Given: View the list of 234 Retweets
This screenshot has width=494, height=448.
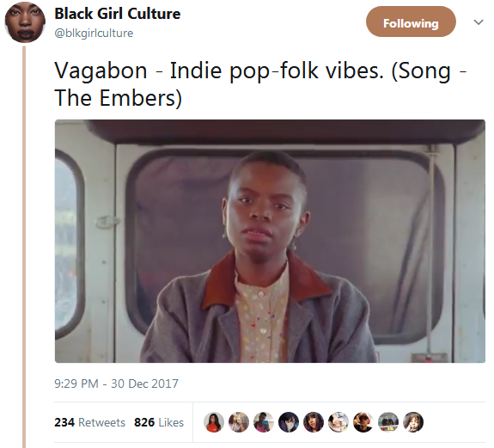Looking at the screenshot, I should coord(89,422).
